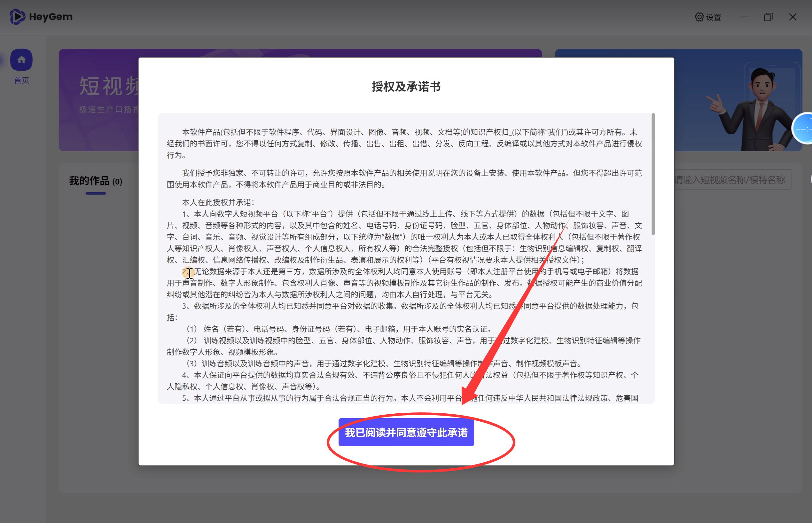Open settings via the gear icon

click(x=699, y=17)
